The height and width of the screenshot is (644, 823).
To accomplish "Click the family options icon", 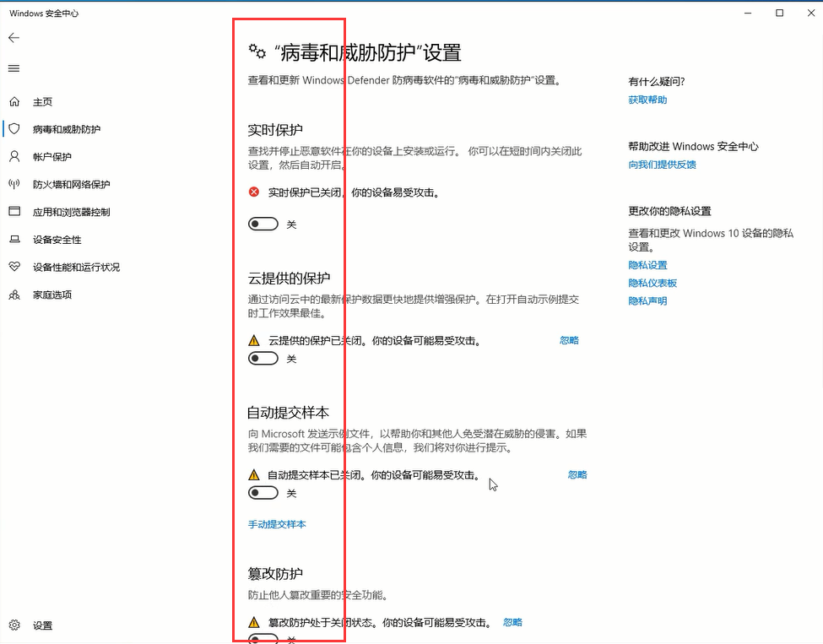I will point(14,295).
